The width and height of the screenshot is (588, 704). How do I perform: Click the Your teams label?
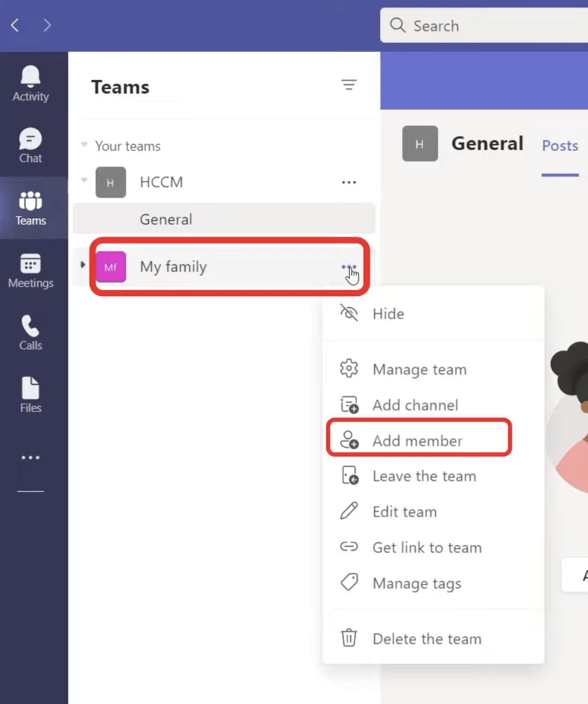[128, 146]
